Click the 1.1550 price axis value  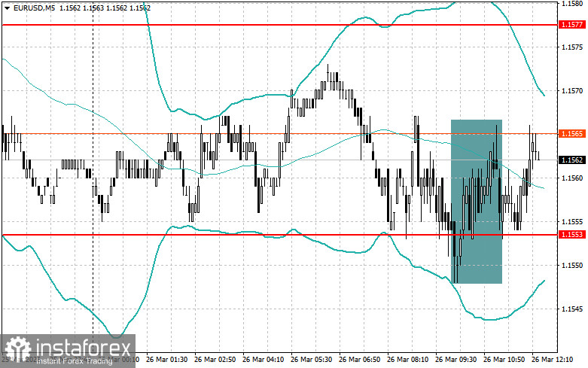pyautogui.click(x=572, y=266)
